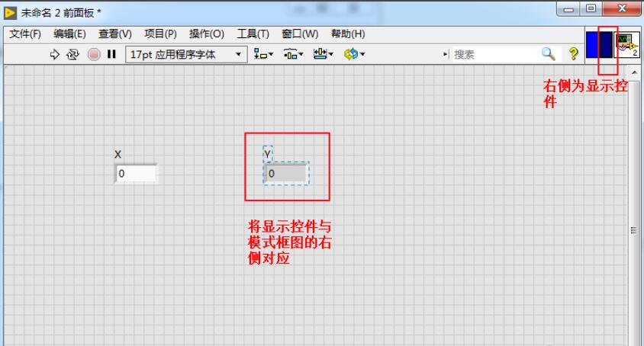
Task: Open the Align Objects dropdown
Action: 263,54
